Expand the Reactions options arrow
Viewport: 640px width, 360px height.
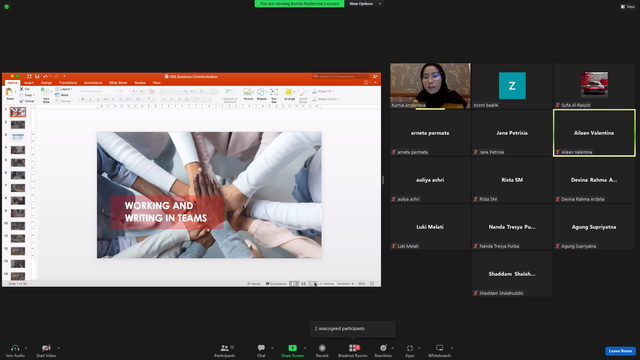click(x=393, y=348)
